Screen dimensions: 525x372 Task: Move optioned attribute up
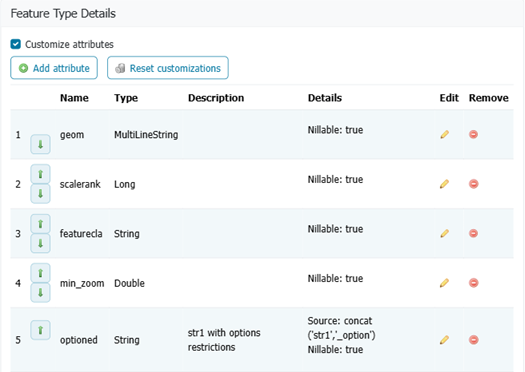tap(41, 330)
